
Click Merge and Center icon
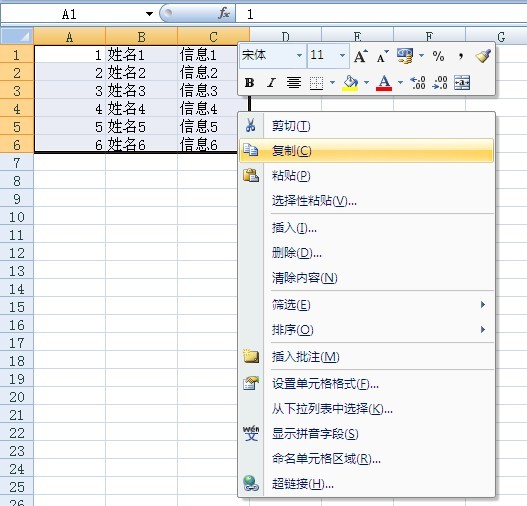[462, 82]
